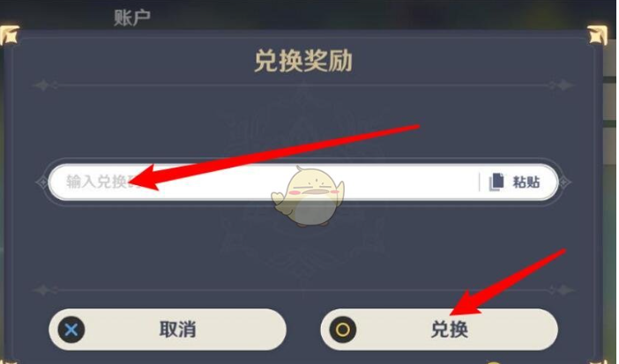Click the yellow circle icon on 兑换
This screenshot has width=619, height=364.
pyautogui.click(x=343, y=330)
